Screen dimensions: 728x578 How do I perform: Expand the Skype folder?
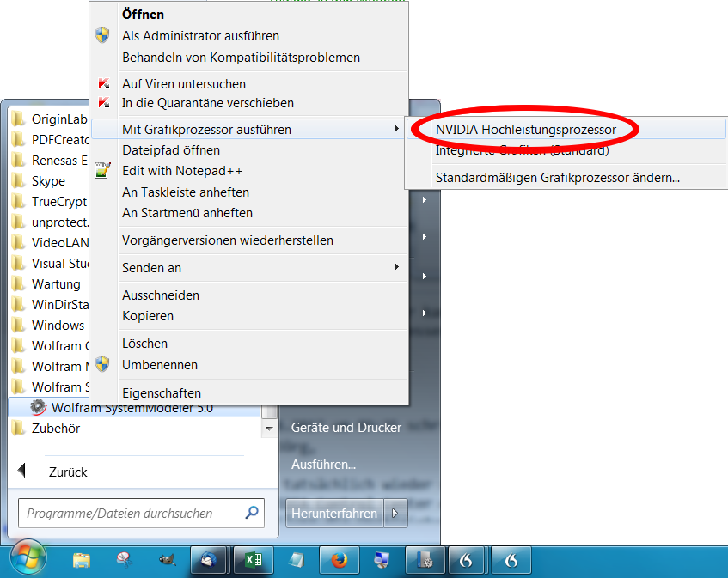(x=49, y=181)
